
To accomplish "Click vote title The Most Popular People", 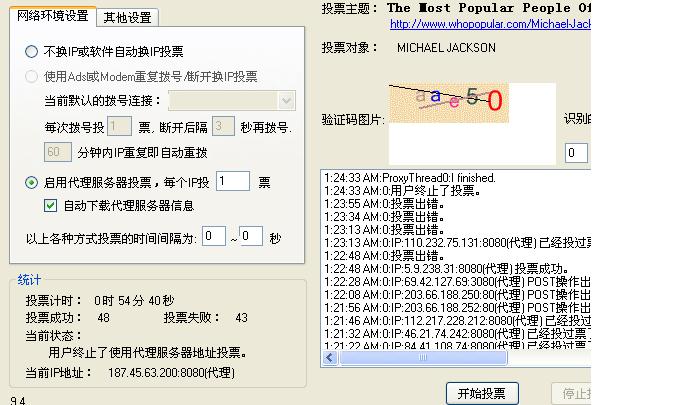I will coord(489,8).
